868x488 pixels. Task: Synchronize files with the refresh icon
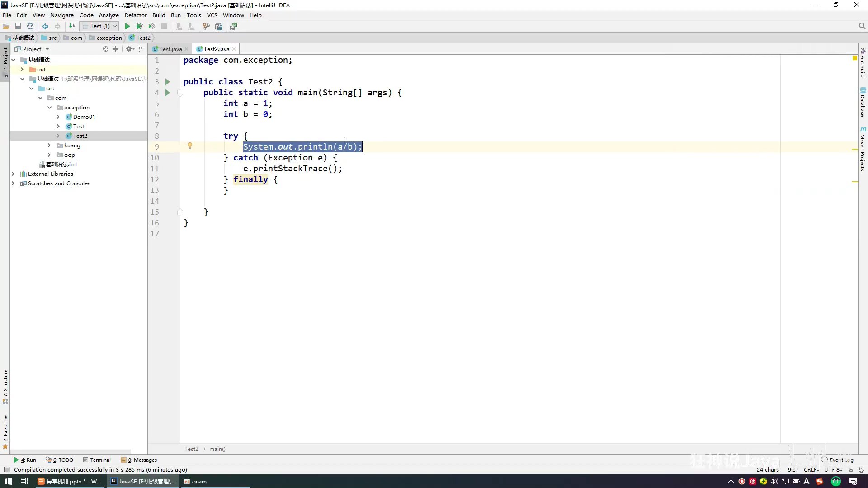[x=30, y=26]
